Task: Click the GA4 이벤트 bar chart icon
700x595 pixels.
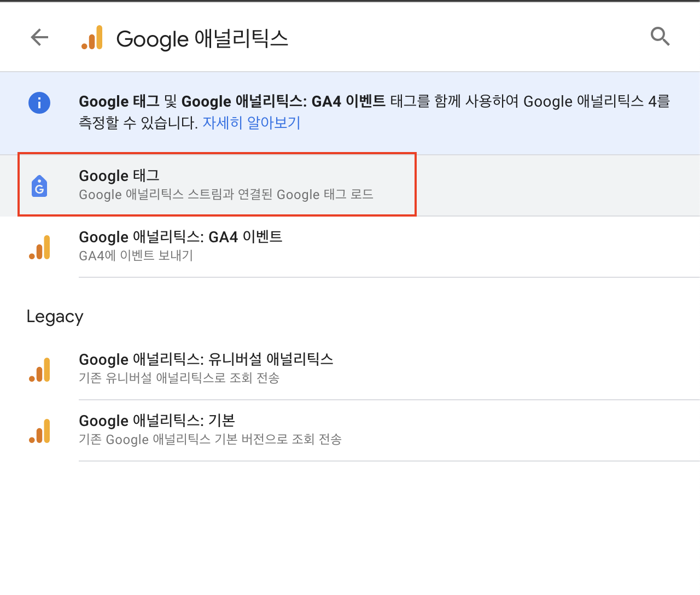Action: point(39,246)
